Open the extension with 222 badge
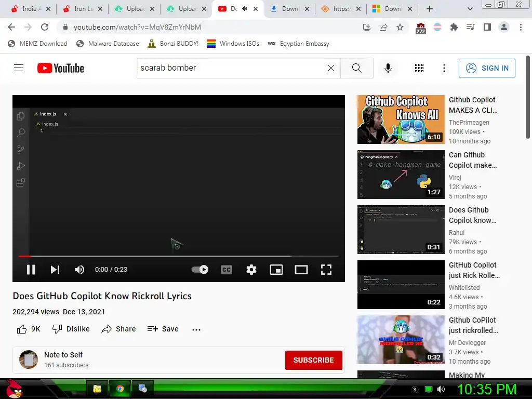 coord(420,28)
